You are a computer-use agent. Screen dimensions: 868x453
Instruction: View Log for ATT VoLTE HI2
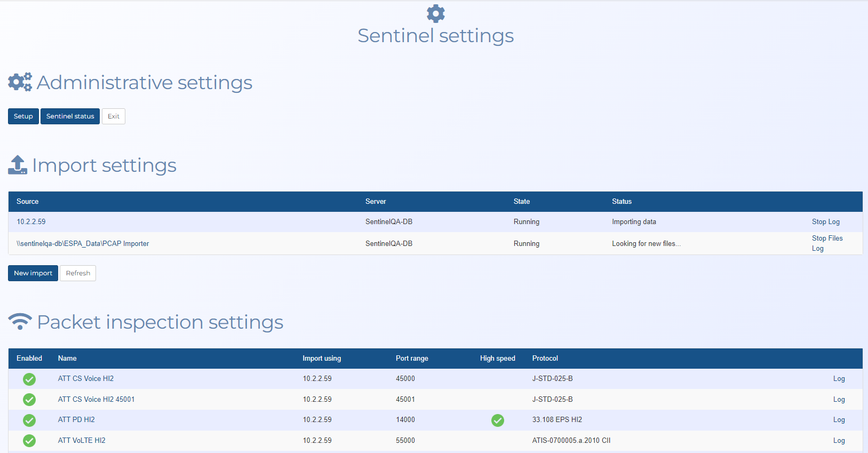tap(839, 441)
